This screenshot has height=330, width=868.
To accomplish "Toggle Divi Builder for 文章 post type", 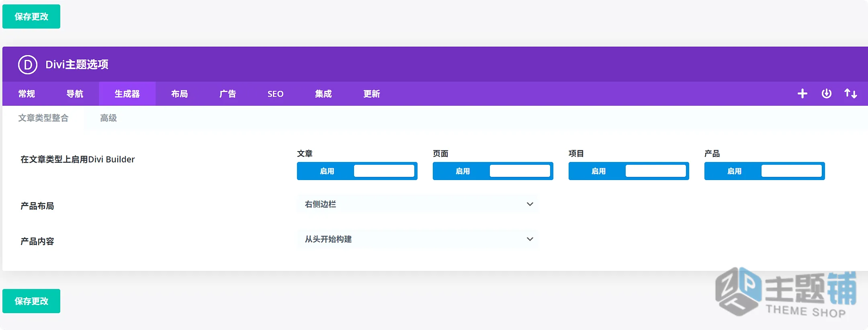I will pos(357,171).
